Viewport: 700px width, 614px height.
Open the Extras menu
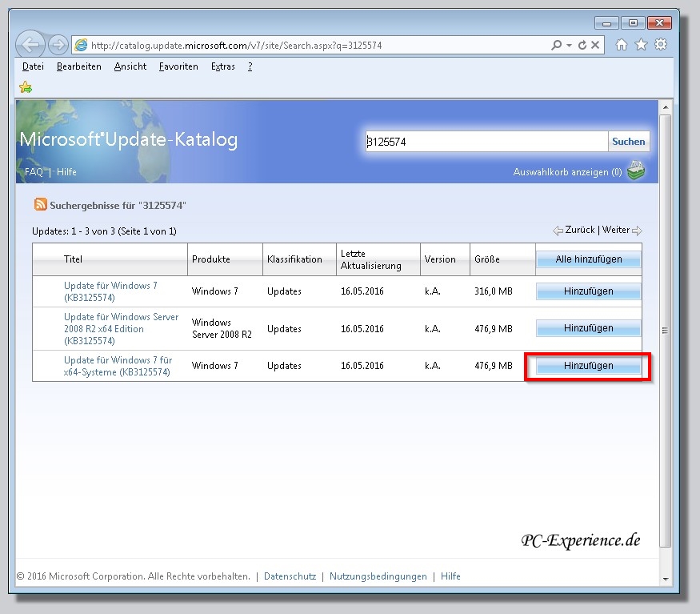(222, 66)
